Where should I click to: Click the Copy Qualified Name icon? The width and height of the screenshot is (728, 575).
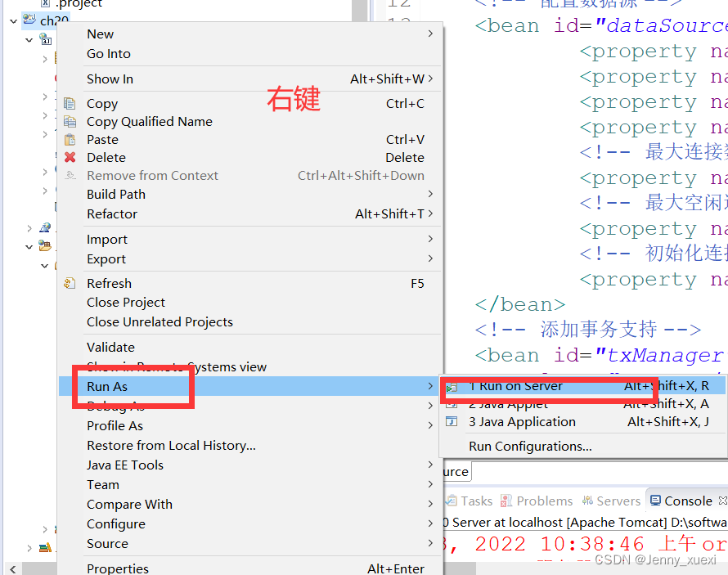click(x=70, y=122)
